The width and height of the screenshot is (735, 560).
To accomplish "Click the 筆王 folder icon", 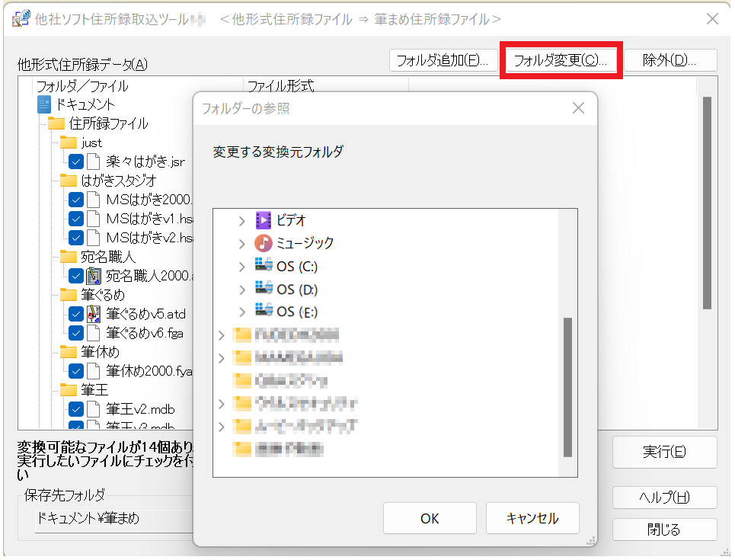I will point(69,390).
